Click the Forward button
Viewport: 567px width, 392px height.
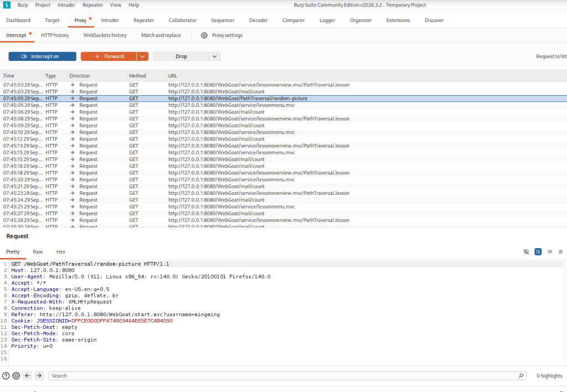point(109,56)
